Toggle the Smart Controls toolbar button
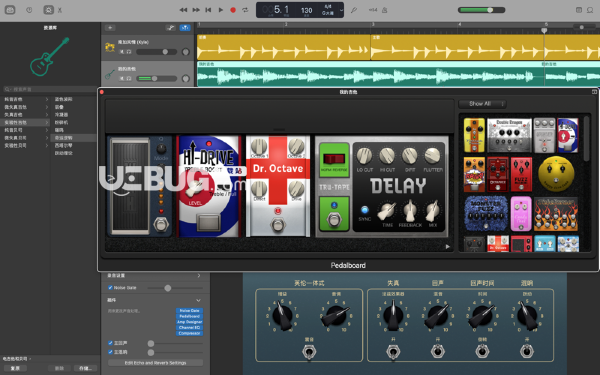 (49, 10)
